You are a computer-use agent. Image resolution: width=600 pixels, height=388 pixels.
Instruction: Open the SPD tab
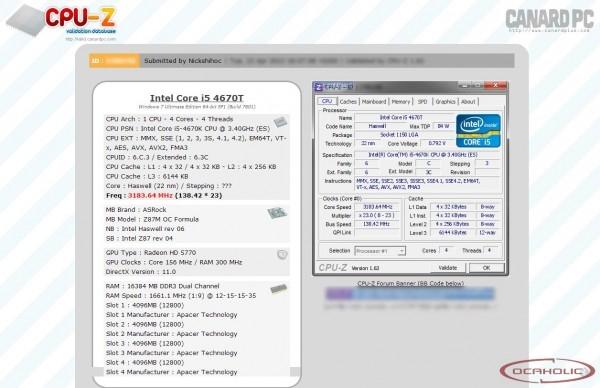(x=422, y=102)
